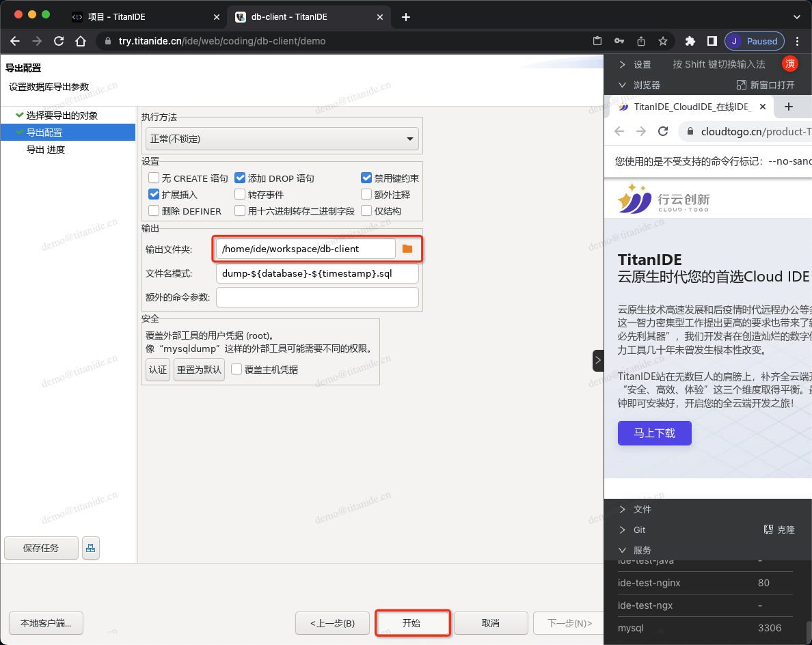
Task: Click the 克隆 clone icon in Git row
Action: 768,530
